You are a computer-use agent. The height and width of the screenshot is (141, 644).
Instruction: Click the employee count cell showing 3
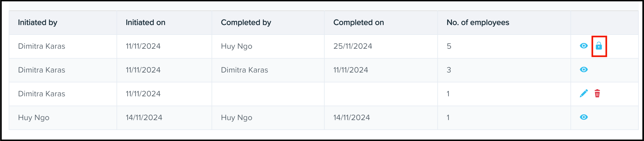[449, 70]
